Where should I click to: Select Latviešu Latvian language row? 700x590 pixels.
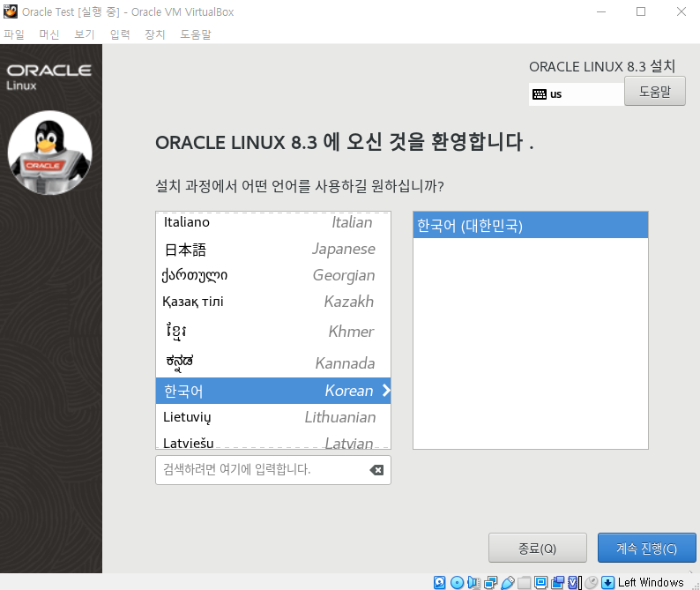(x=273, y=440)
